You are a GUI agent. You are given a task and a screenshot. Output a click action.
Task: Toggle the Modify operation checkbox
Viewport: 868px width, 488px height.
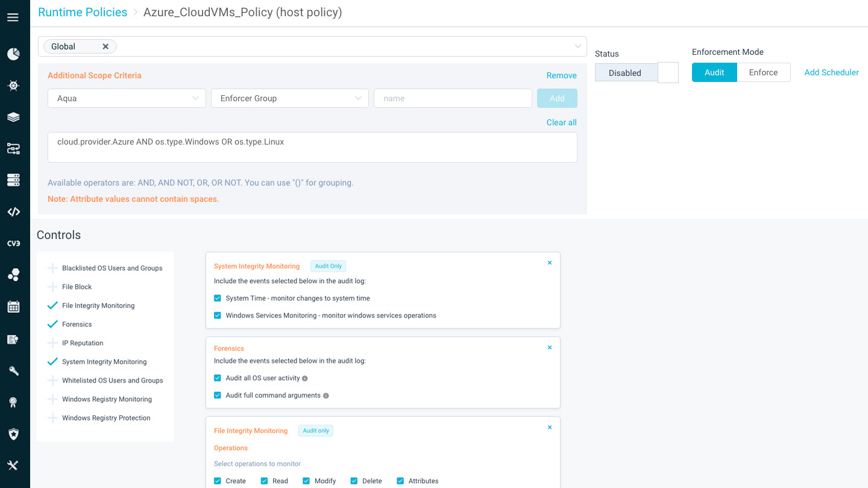pyautogui.click(x=306, y=481)
